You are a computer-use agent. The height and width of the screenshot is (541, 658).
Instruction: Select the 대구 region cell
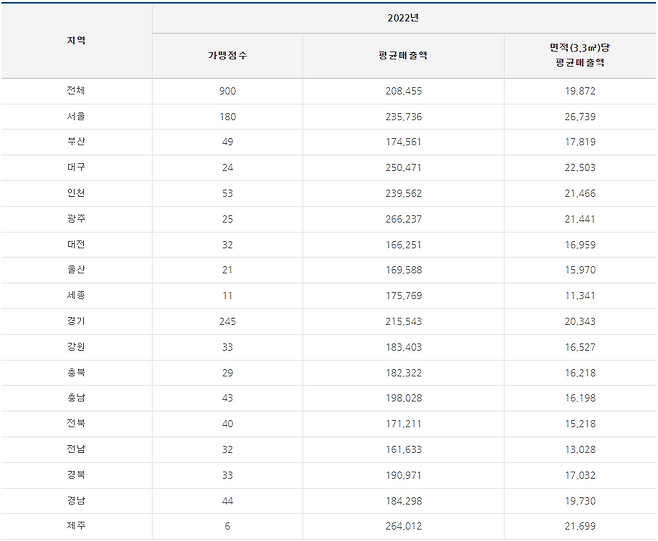(76, 167)
